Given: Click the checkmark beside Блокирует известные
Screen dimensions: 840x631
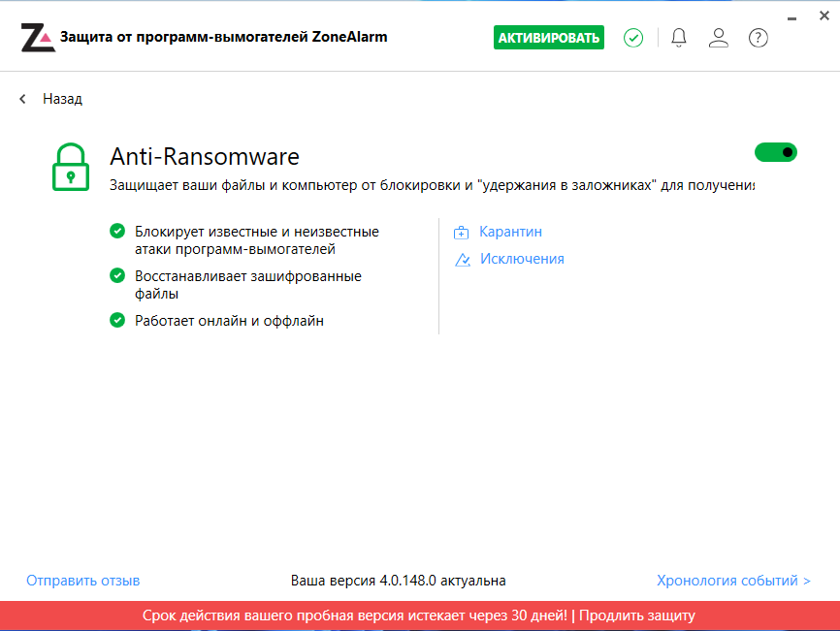Looking at the screenshot, I should (x=117, y=231).
